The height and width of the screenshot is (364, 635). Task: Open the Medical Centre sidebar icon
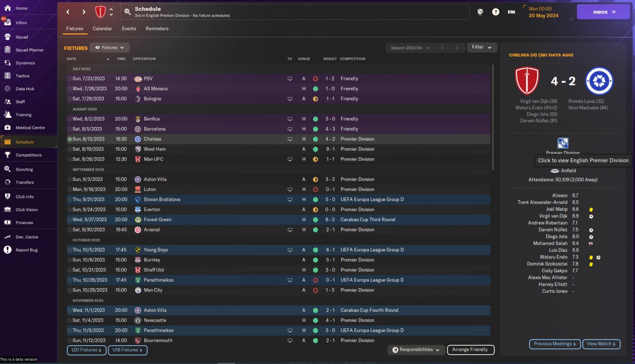pos(7,127)
